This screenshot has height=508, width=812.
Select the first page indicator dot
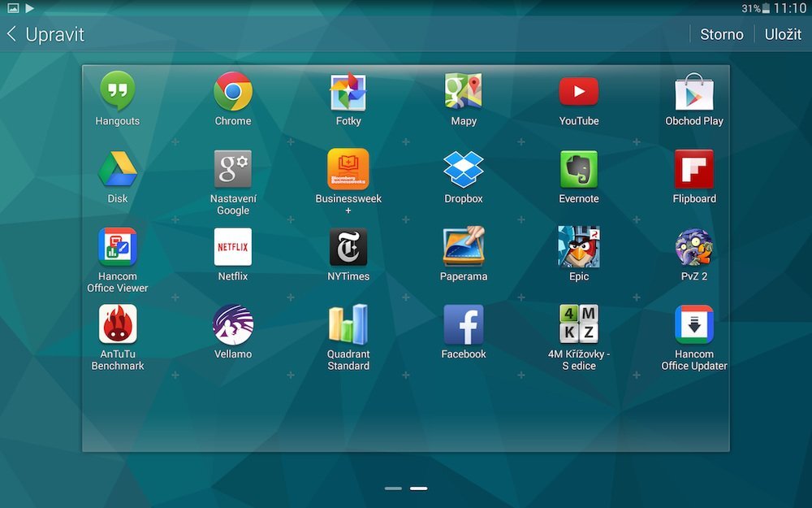[x=392, y=488]
